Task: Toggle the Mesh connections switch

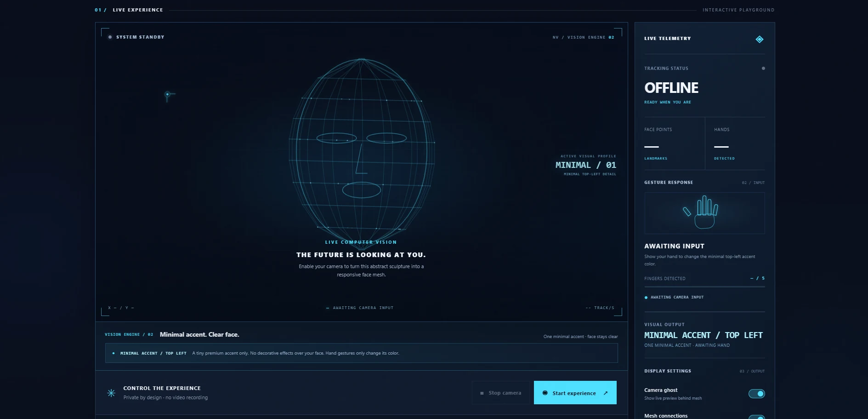Action: pyautogui.click(x=756, y=417)
